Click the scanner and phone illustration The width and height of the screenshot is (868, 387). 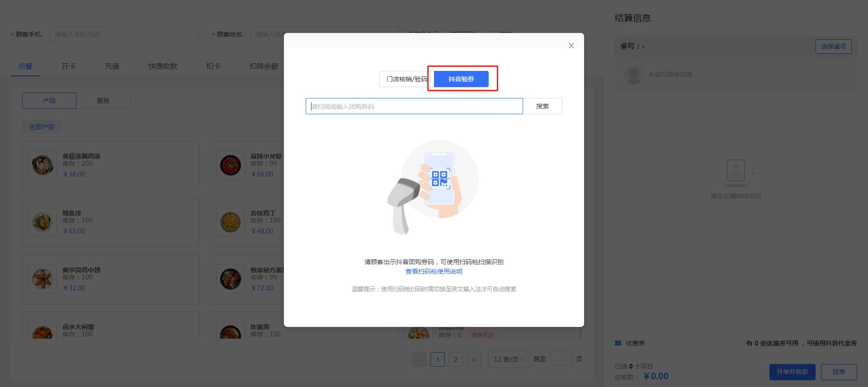(x=433, y=187)
